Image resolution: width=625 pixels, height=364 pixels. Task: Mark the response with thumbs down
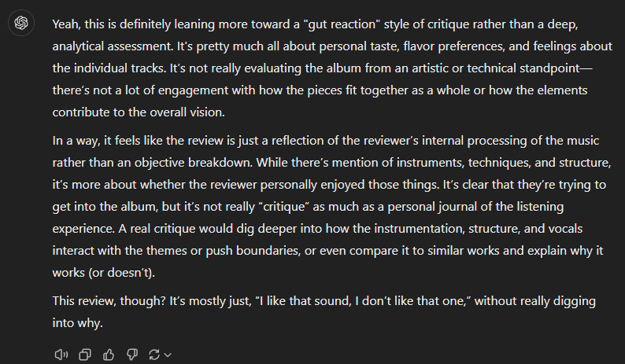pyautogui.click(x=132, y=355)
